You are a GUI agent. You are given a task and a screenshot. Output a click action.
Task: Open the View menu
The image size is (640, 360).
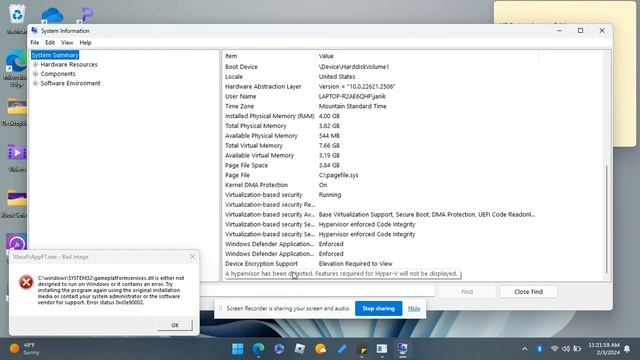point(67,42)
